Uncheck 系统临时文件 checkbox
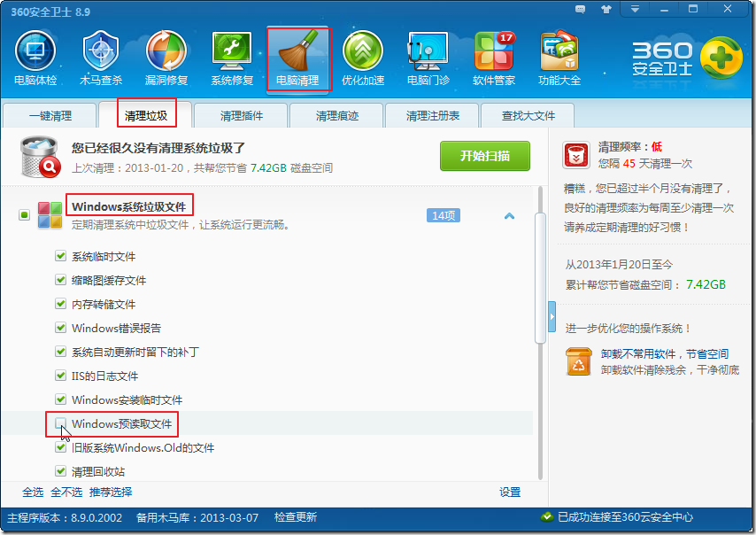 (60, 256)
